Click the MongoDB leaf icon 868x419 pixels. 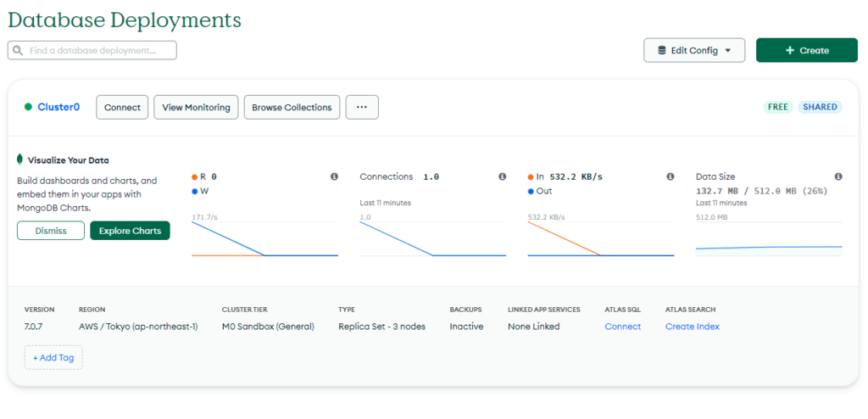20,160
